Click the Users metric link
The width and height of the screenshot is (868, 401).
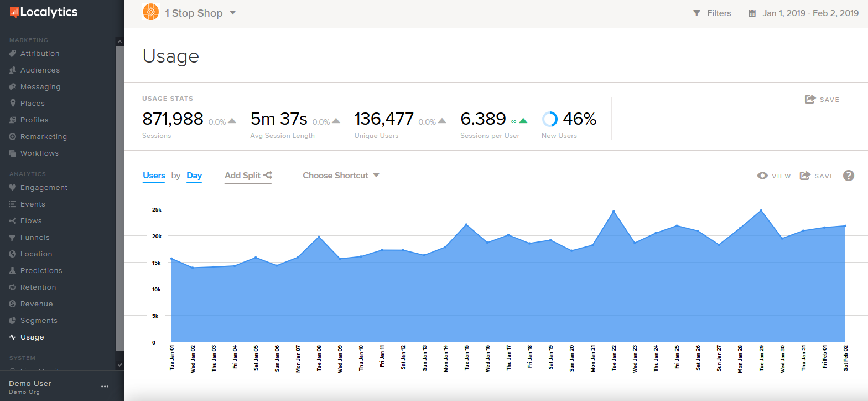tap(154, 176)
